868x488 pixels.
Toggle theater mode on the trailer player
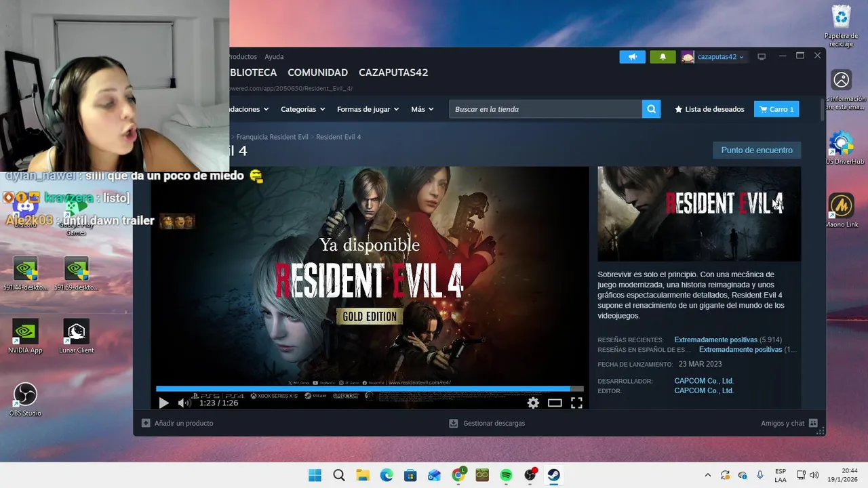pyautogui.click(x=555, y=403)
